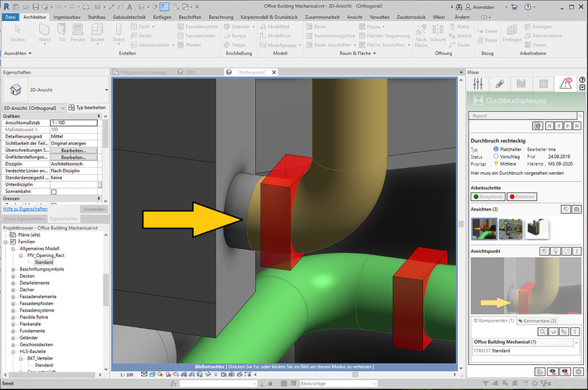Open the Gebäudetechnik ribbon tab
The image size is (588, 390).
[x=132, y=17]
